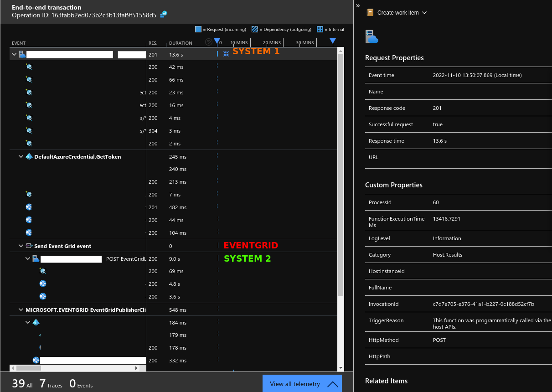The image size is (552, 392).
Task: Collapse the Send Event Grid event tree node
Action: coord(21,245)
